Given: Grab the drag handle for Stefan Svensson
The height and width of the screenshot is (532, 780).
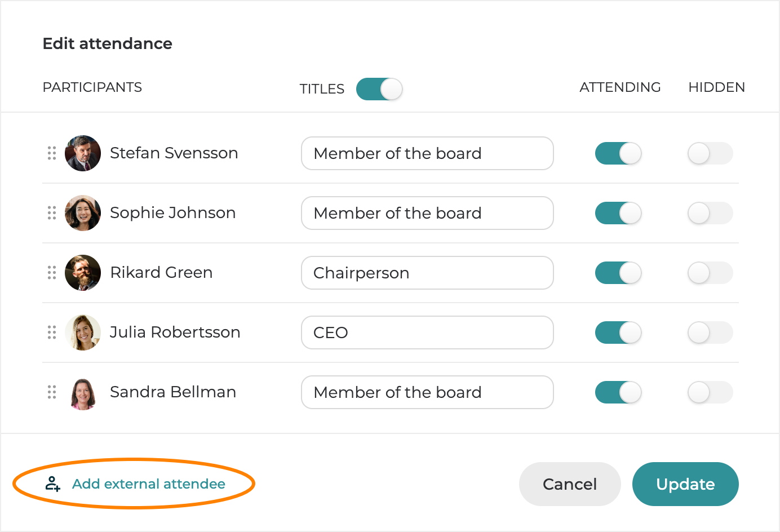Looking at the screenshot, I should 52,153.
